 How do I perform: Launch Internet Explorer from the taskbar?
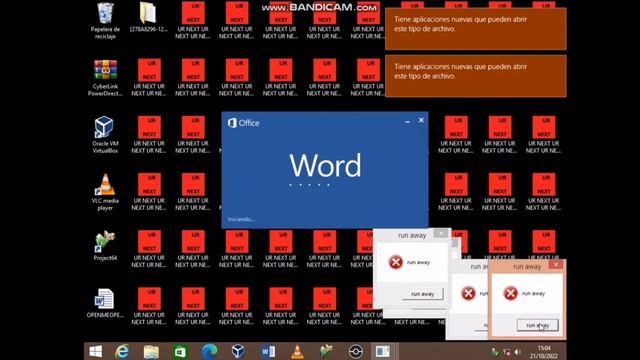tap(122, 351)
